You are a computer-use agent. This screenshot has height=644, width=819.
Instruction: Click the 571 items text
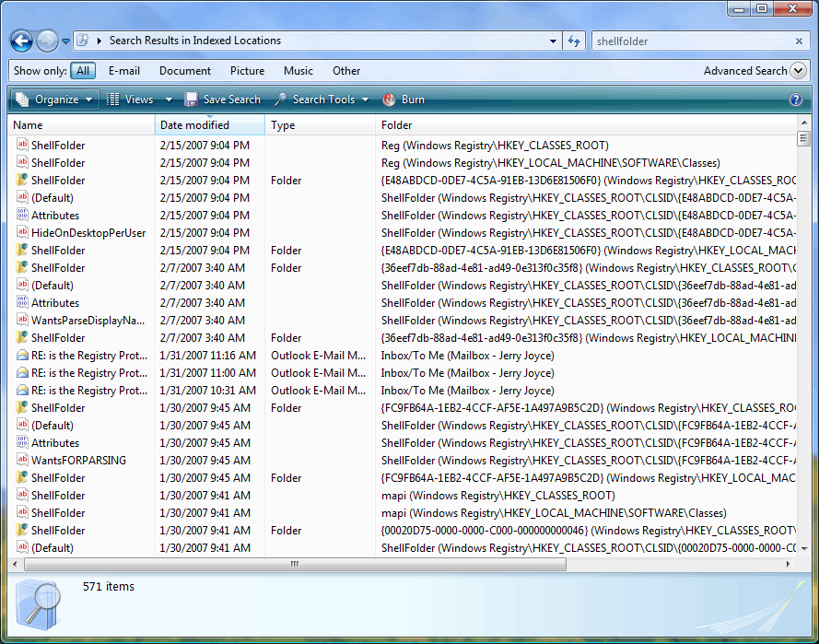(x=108, y=587)
